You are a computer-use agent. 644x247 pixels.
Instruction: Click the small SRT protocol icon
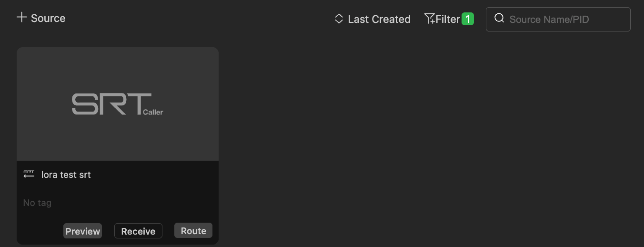(29, 174)
